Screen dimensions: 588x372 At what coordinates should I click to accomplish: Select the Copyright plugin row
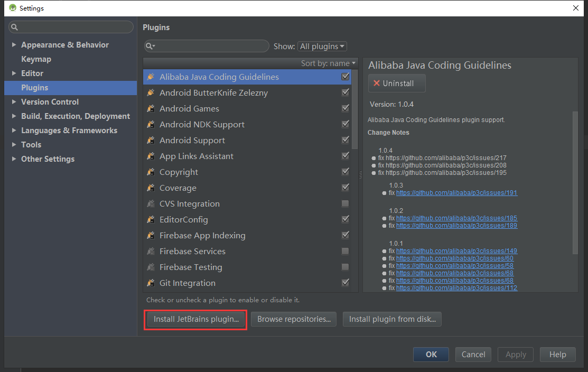coord(247,172)
